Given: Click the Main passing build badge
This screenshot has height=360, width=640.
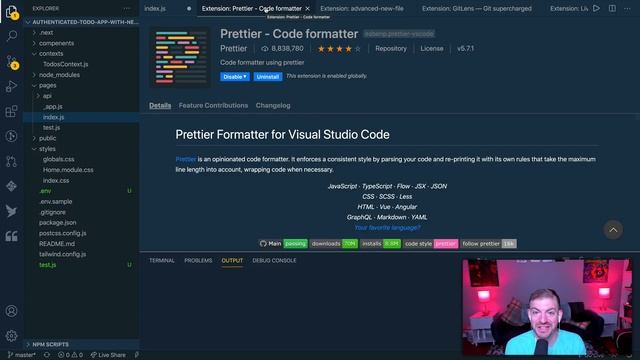Looking at the screenshot, I should (283, 244).
